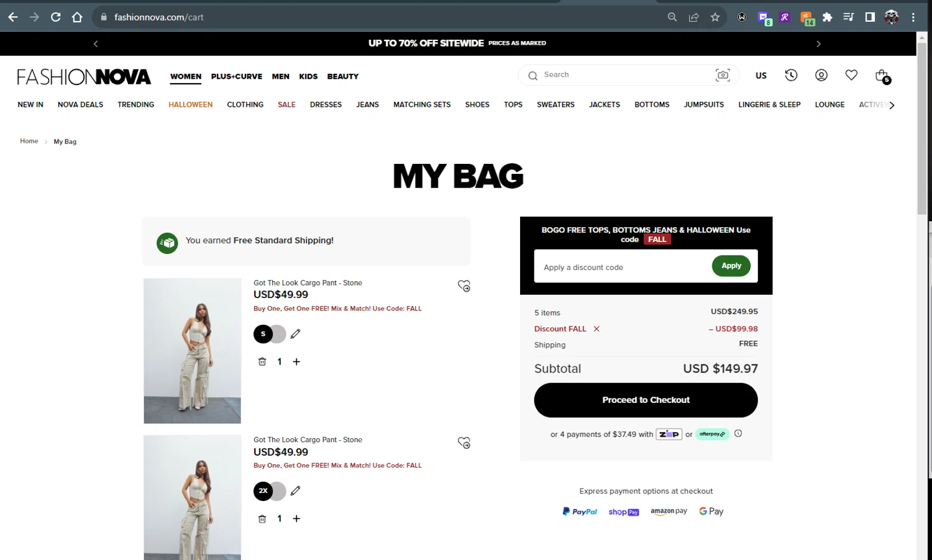Browse the JEANS category
This screenshot has width=932, height=560.
point(368,105)
